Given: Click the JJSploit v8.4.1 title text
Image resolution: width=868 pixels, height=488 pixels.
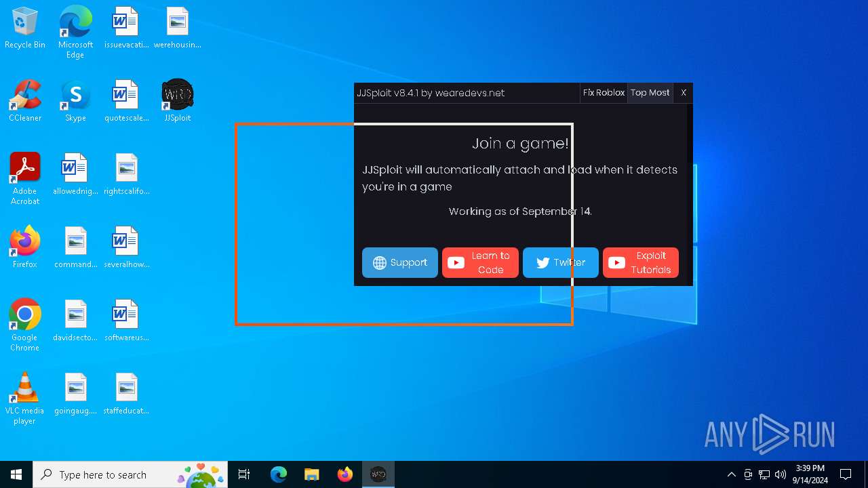Looking at the screenshot, I should pos(431,93).
